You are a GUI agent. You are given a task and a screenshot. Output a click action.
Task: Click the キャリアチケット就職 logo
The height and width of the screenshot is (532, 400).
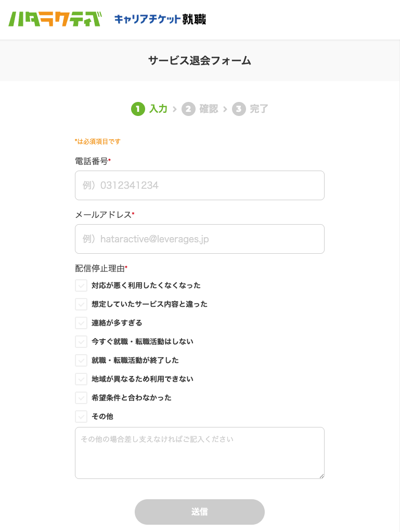pyautogui.click(x=160, y=20)
